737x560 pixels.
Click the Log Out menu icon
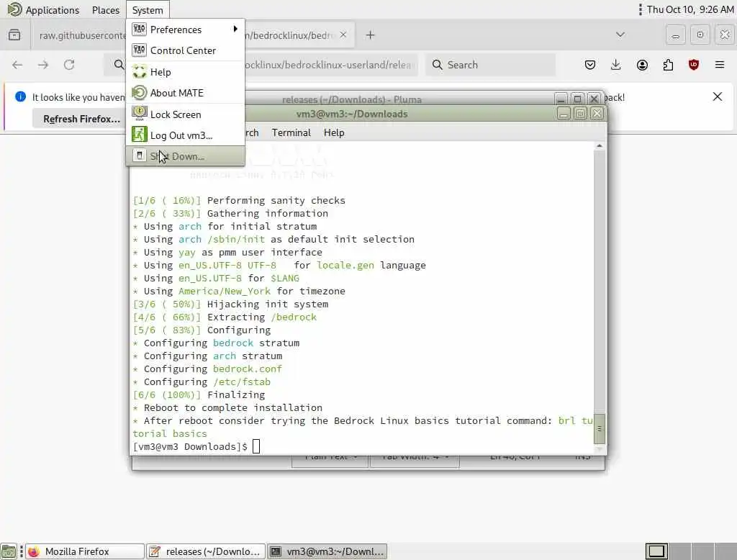coord(139,135)
